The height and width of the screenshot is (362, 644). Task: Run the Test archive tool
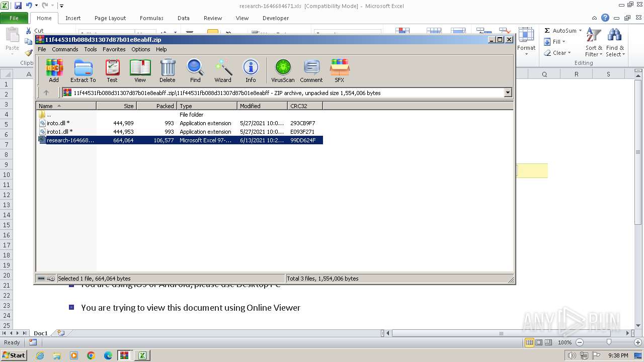112,70
